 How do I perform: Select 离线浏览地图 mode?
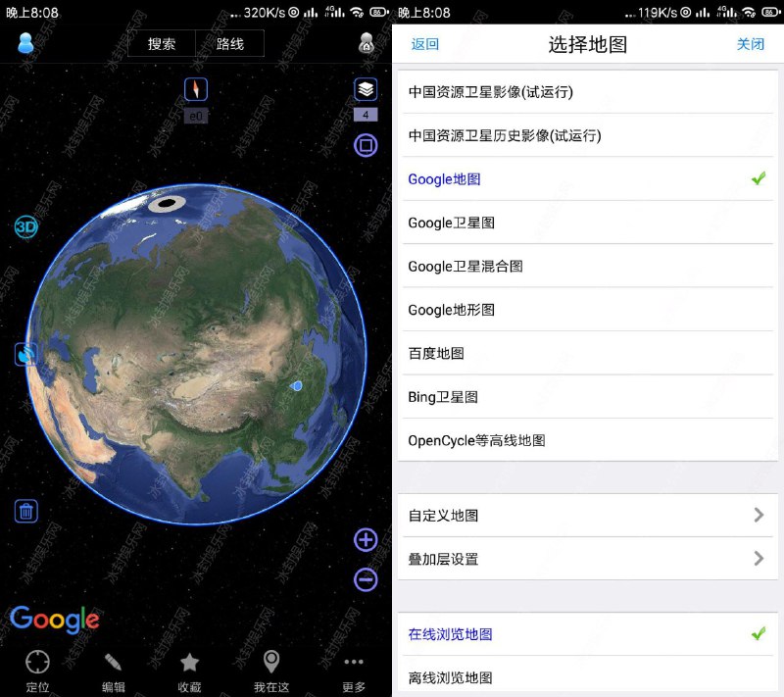click(588, 676)
